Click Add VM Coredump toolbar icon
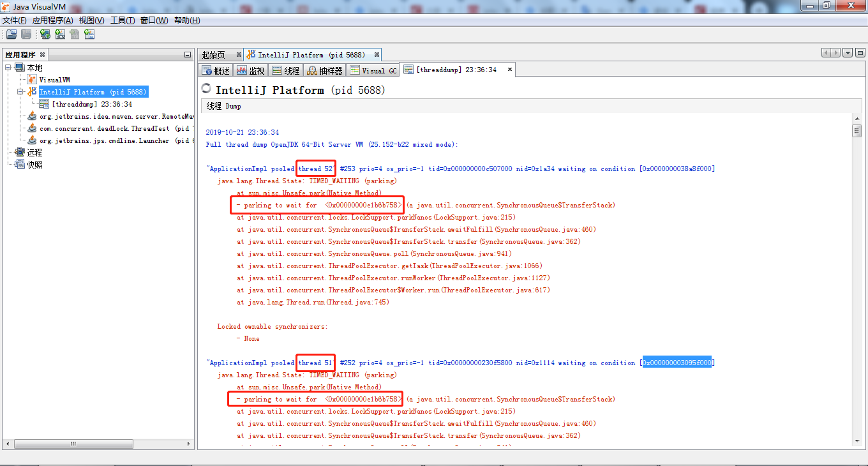 75,34
